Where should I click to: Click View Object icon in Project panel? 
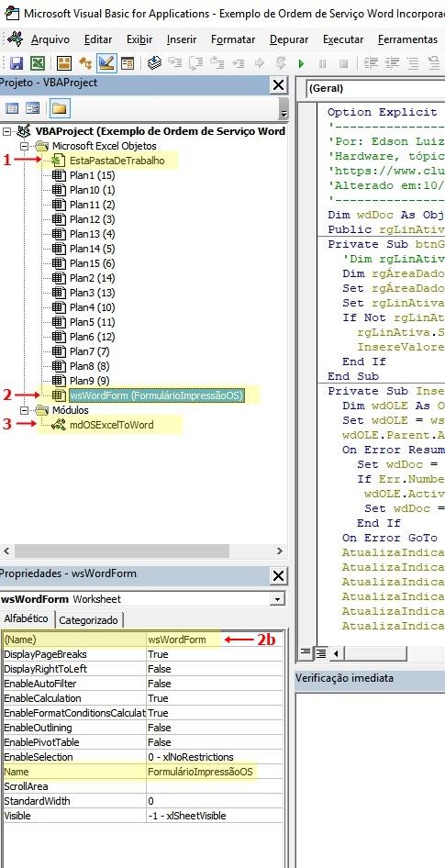[33, 108]
